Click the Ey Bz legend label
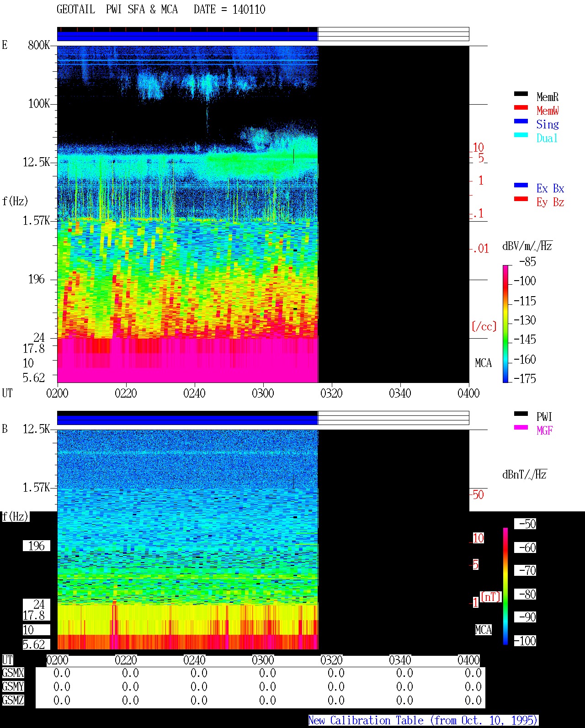The height and width of the screenshot is (728, 585). 550,202
